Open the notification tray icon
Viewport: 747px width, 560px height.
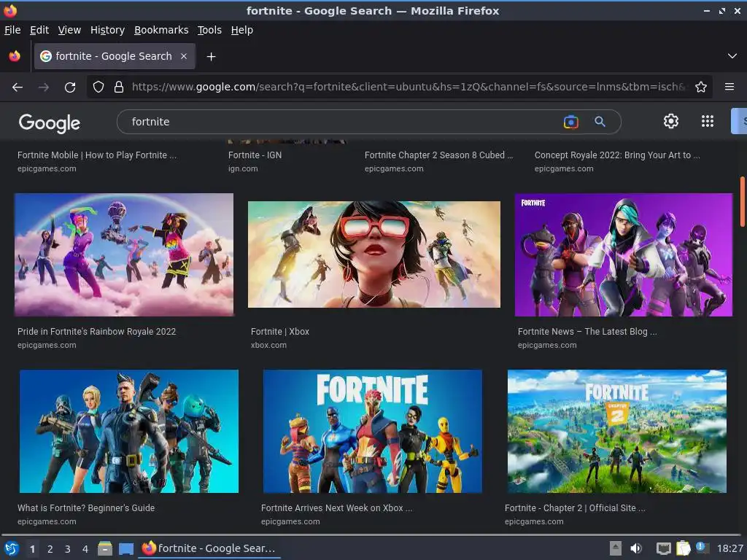[x=702, y=547]
